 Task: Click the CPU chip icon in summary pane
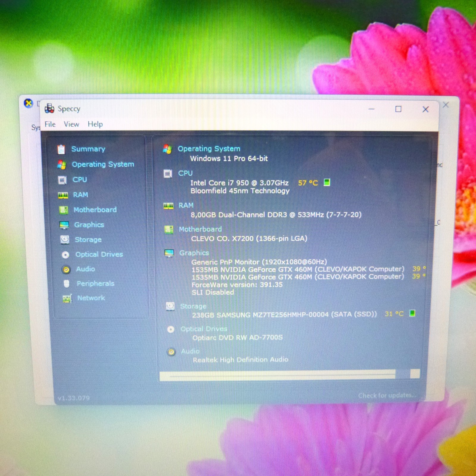pos(168,174)
